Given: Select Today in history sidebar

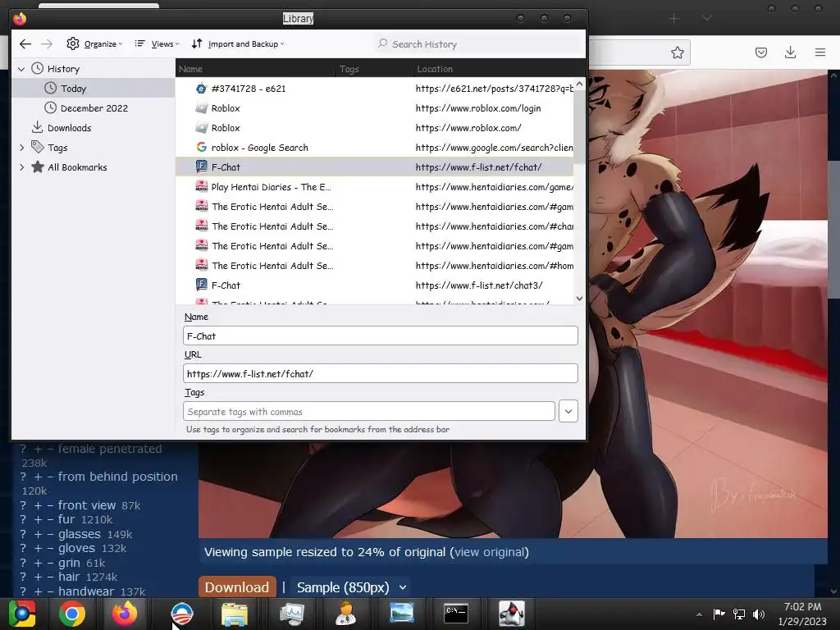Looking at the screenshot, I should (94, 89).
